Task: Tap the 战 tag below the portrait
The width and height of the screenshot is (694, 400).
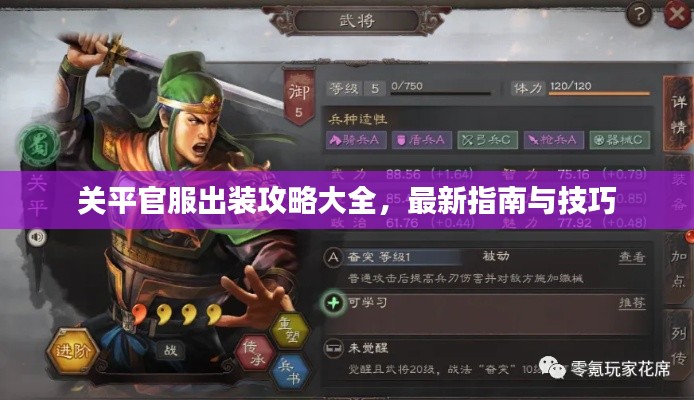Action: [170, 350]
